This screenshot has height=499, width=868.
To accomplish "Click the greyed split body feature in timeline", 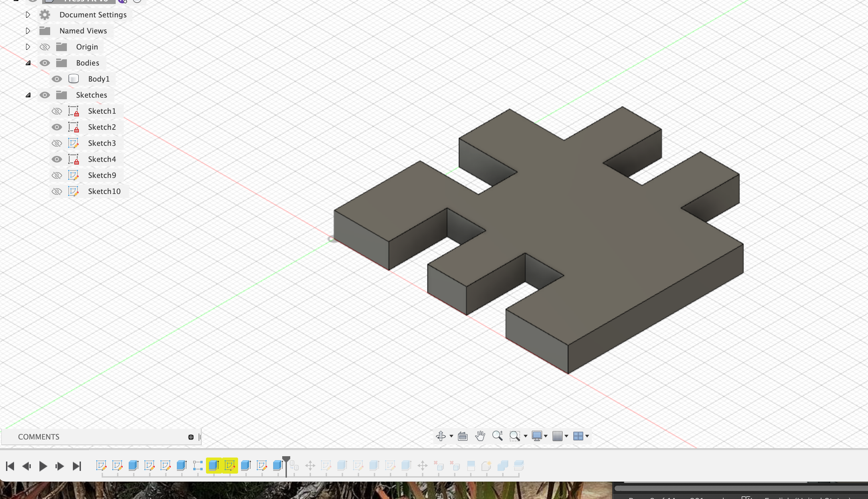I will [x=471, y=466].
